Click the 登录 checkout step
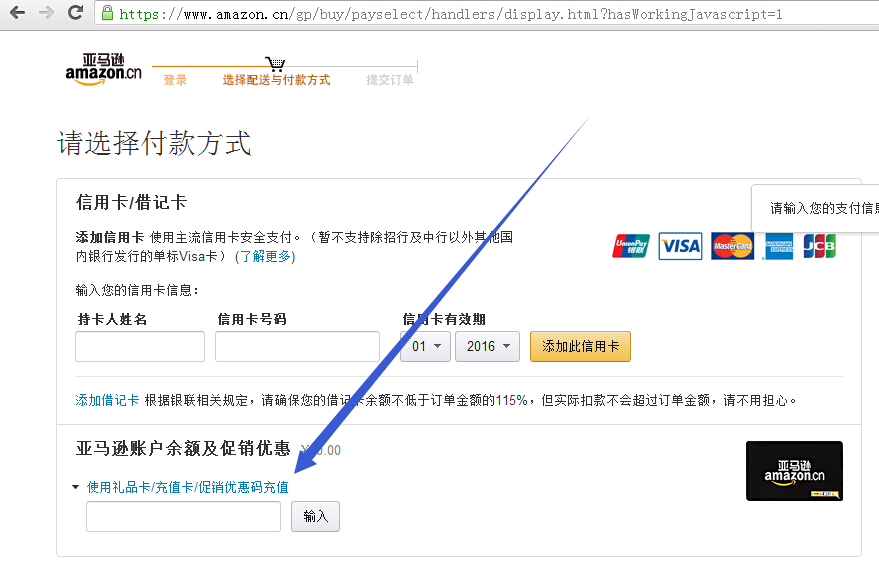879x564 pixels. (175, 80)
